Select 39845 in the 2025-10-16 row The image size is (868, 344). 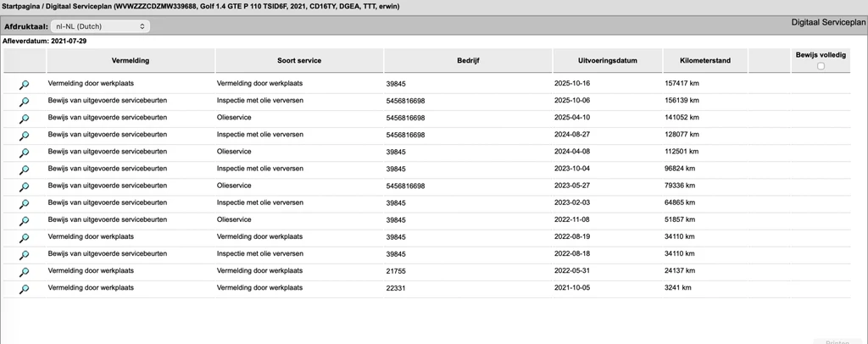396,84
